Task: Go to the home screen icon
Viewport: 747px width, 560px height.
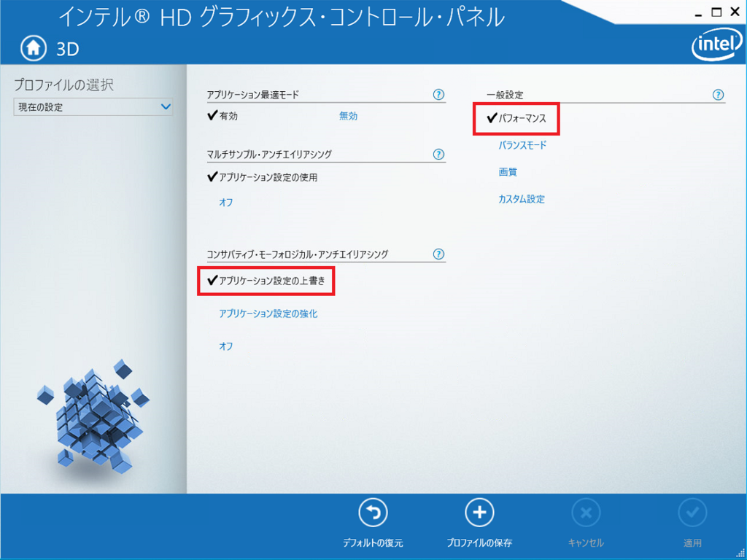Action: pos(34,48)
